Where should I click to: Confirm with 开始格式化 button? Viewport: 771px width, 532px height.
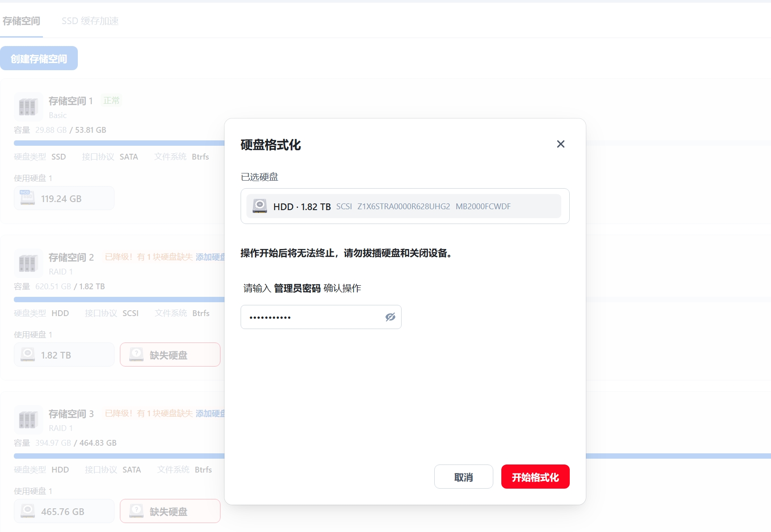(x=535, y=477)
